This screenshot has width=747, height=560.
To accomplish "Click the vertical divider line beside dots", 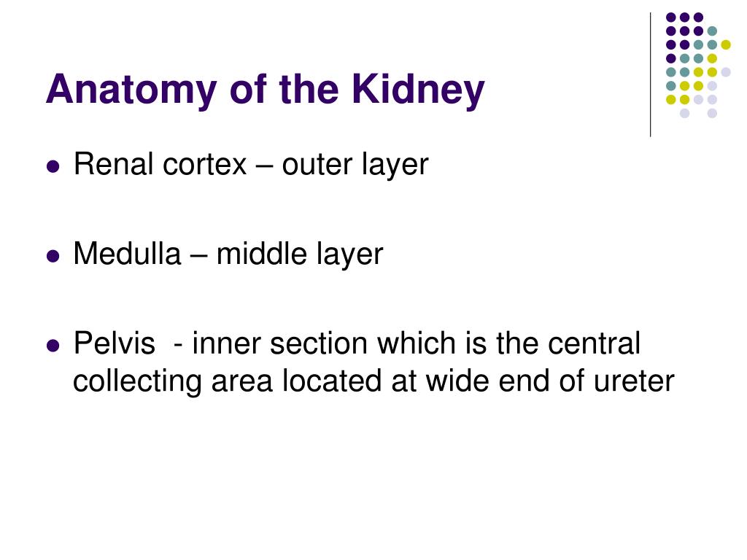I will pyautogui.click(x=650, y=75).
